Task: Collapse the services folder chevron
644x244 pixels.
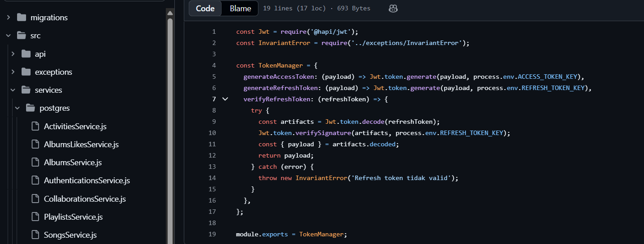Action: pos(13,90)
